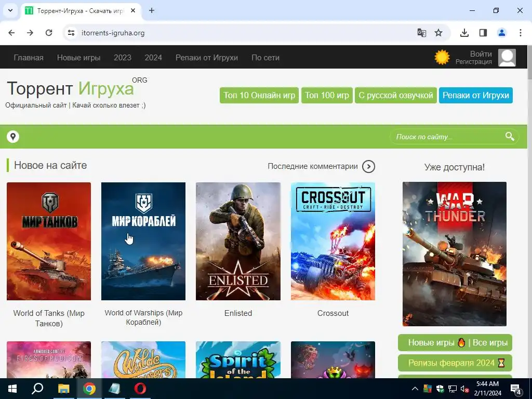The image size is (532, 399).
Task: Click the location pin icon on green bar
Action: pyautogui.click(x=13, y=137)
